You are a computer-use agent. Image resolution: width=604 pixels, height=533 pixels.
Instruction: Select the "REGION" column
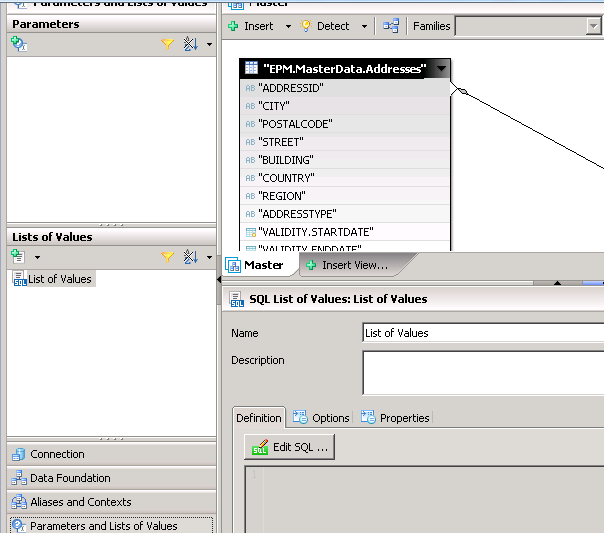click(345, 196)
